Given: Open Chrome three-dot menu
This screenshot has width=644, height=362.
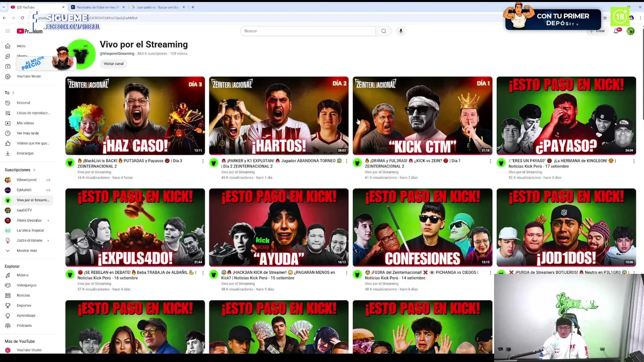Looking at the screenshot, I should (x=639, y=18).
